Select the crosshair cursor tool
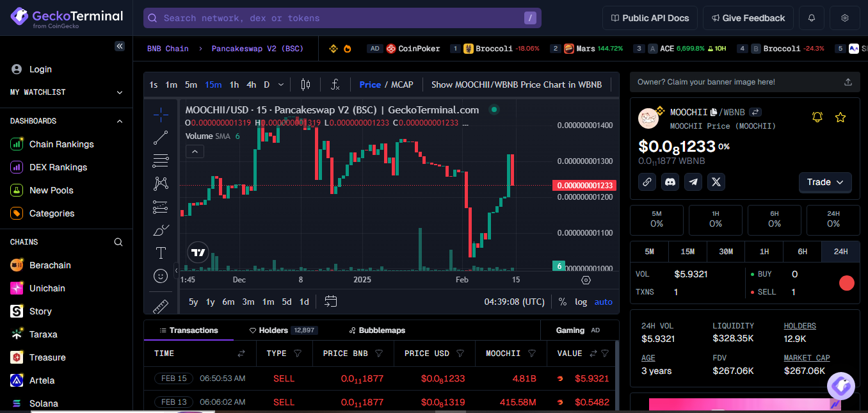 point(161,115)
